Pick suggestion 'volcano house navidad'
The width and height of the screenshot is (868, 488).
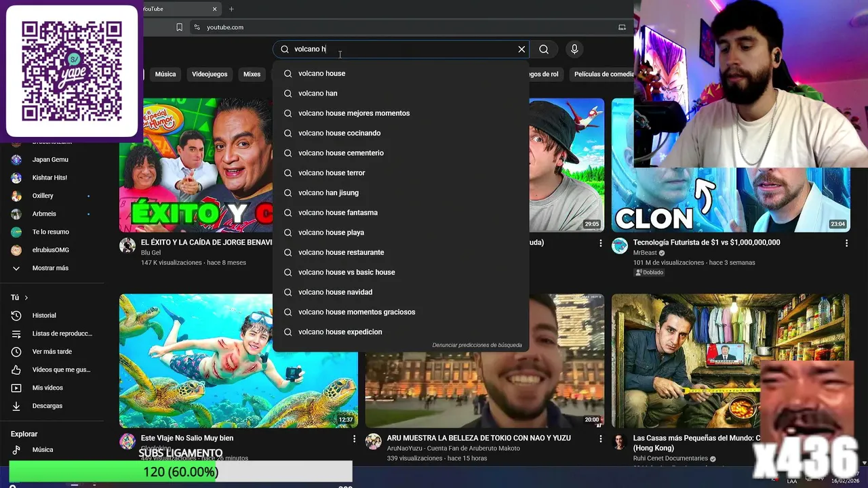click(401, 292)
